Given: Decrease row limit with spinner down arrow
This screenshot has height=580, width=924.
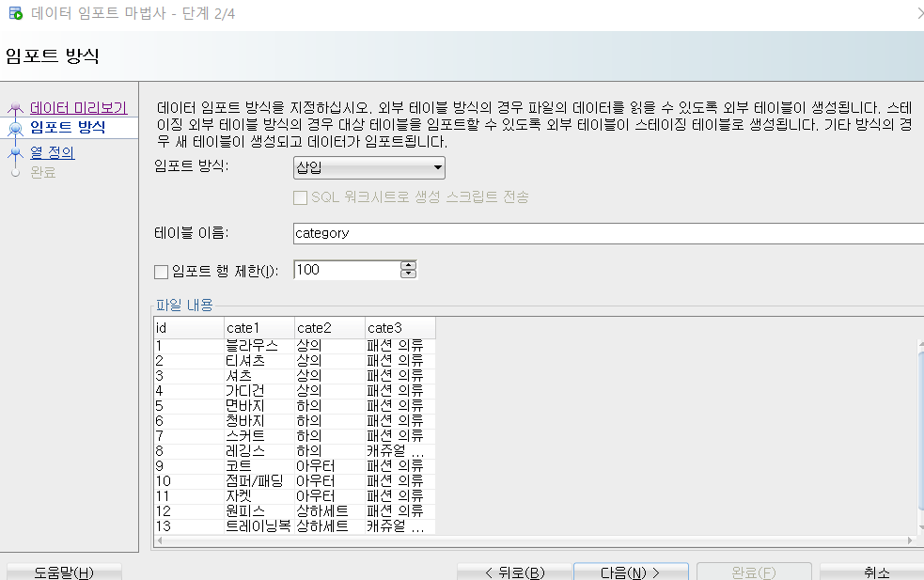Looking at the screenshot, I should 408,274.
